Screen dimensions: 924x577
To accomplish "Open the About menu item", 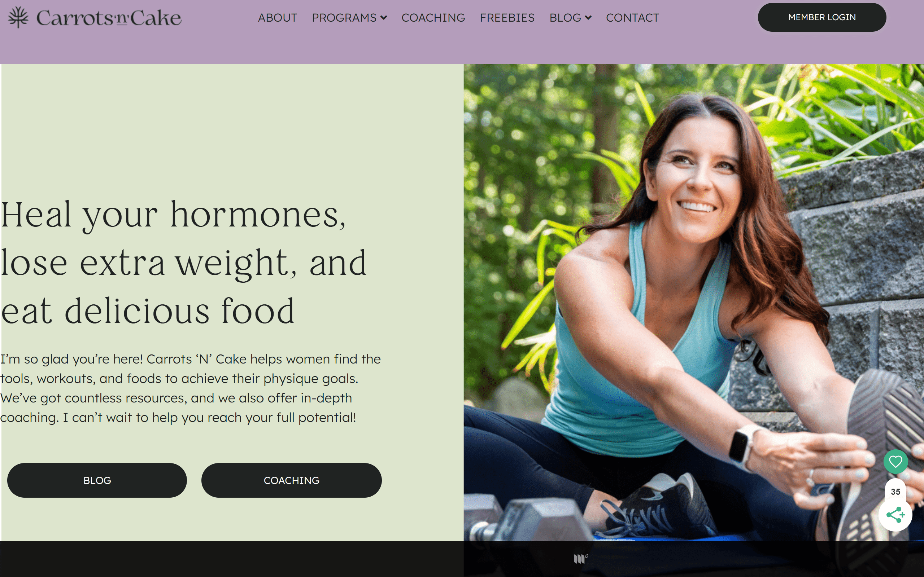I will [x=277, y=18].
